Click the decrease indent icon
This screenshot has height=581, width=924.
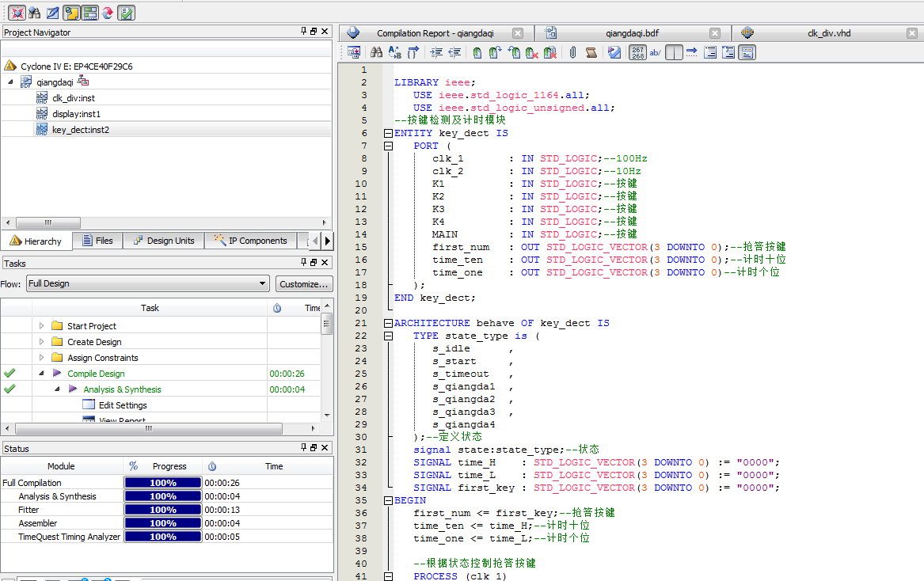[x=454, y=53]
